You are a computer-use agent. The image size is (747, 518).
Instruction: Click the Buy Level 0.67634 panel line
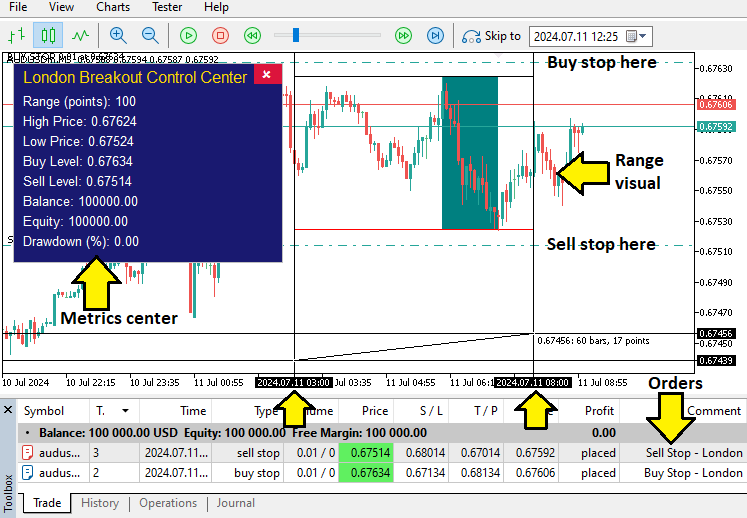[x=78, y=162]
